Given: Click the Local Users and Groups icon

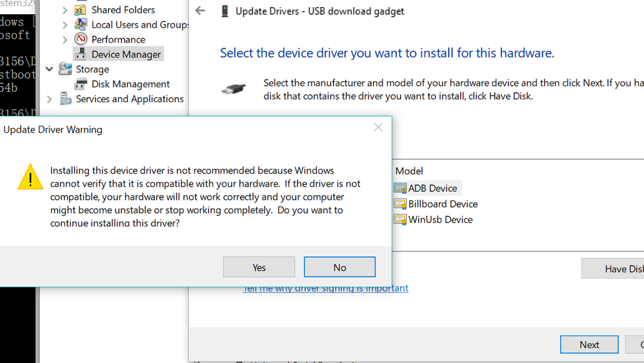Looking at the screenshot, I should click(x=81, y=25).
